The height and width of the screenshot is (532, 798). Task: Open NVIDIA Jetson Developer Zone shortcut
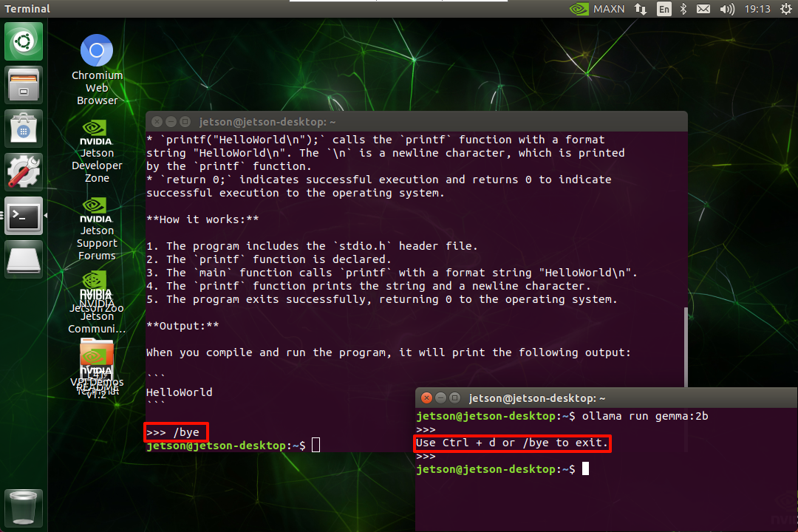(97, 151)
